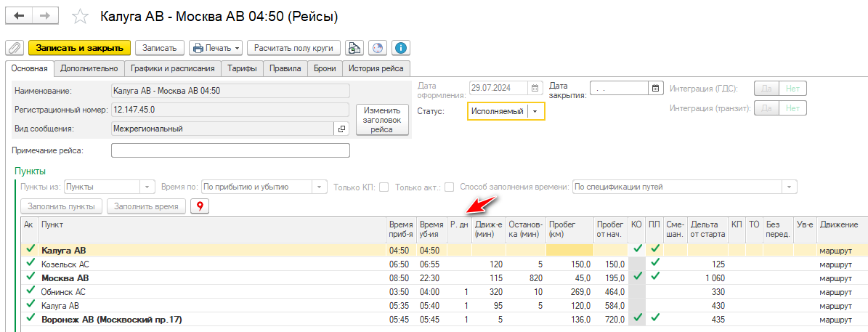Expand the Статус dropdown
Screen dimensions: 868x332
pyautogui.click(x=535, y=111)
